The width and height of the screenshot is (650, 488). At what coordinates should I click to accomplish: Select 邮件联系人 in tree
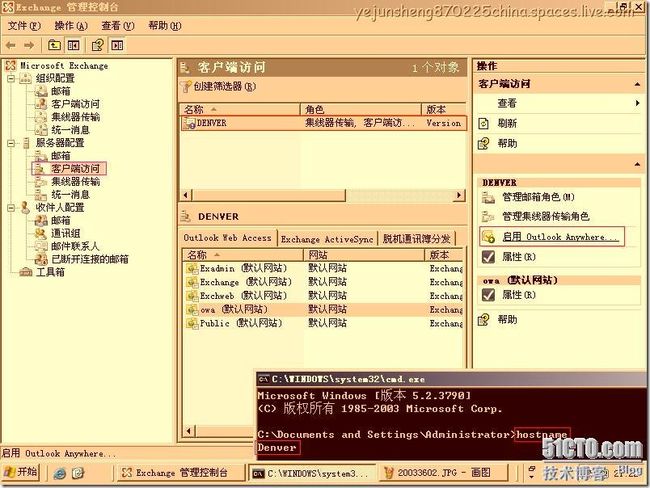[x=75, y=246]
